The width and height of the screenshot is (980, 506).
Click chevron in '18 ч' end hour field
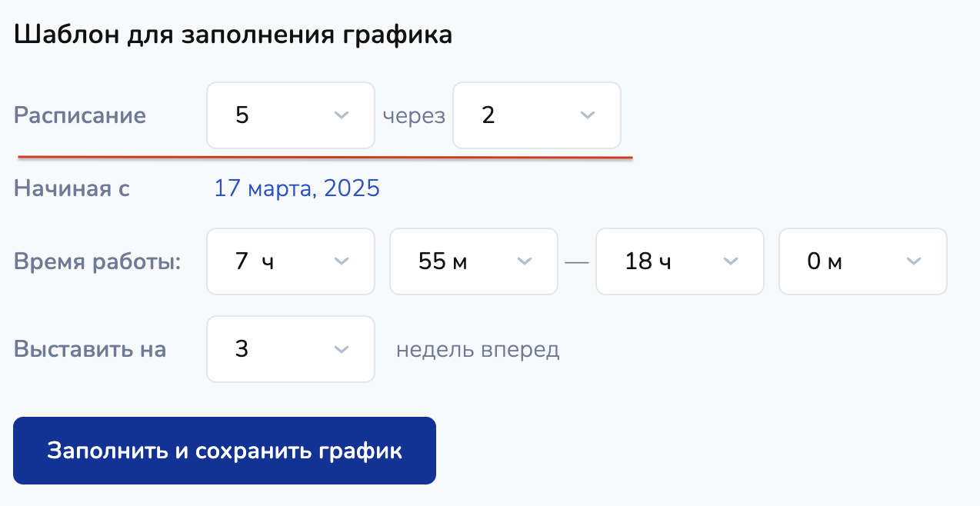[731, 261]
